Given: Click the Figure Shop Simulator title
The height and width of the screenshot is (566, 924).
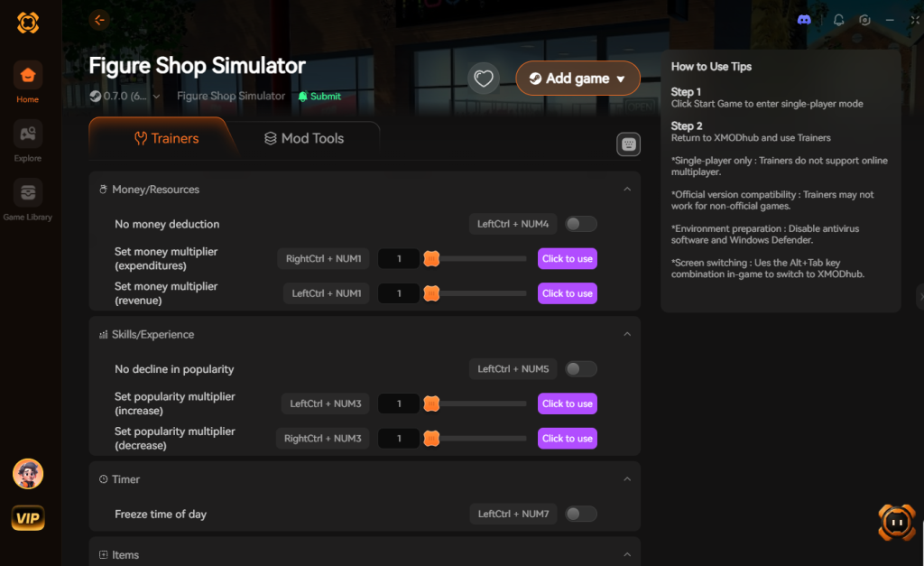Looking at the screenshot, I should [198, 66].
